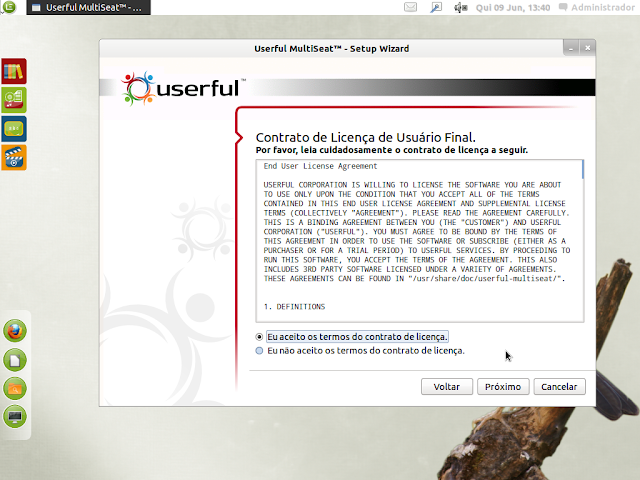
Task: Open the orange video clapperboard launcher
Action: tap(14, 158)
